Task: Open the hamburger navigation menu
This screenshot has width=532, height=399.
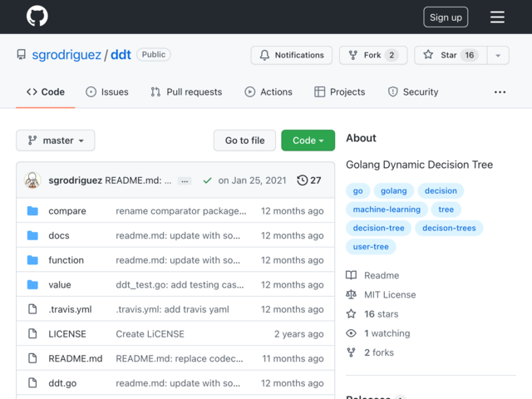Action: (x=497, y=17)
